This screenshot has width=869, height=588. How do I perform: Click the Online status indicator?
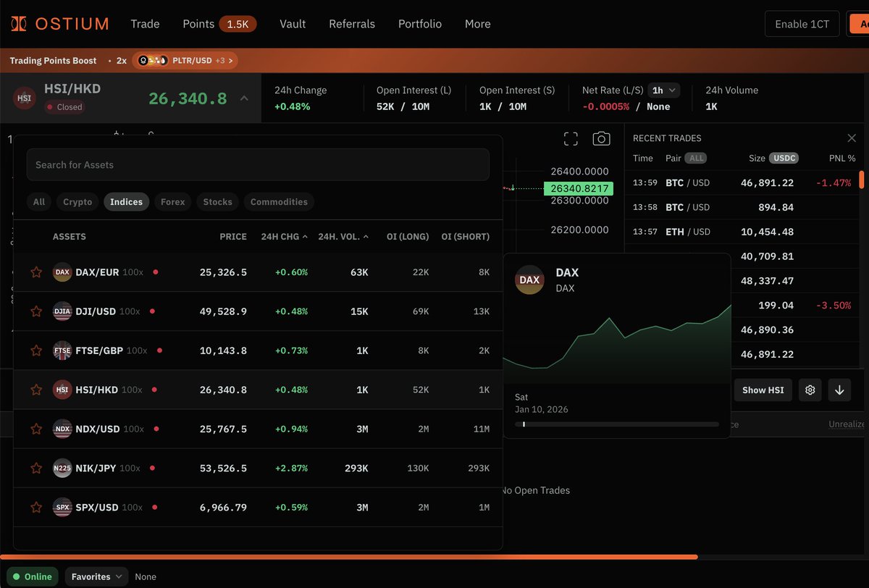coord(33,576)
